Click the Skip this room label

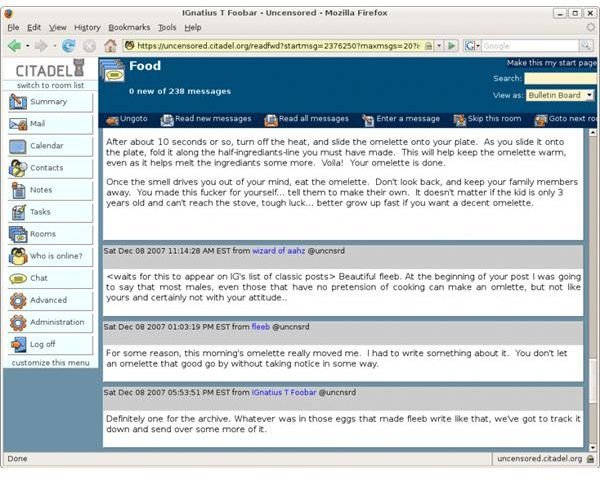(494, 119)
